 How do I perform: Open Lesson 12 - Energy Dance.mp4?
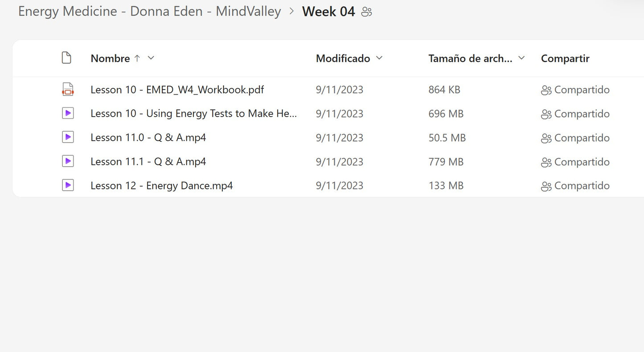(x=161, y=185)
